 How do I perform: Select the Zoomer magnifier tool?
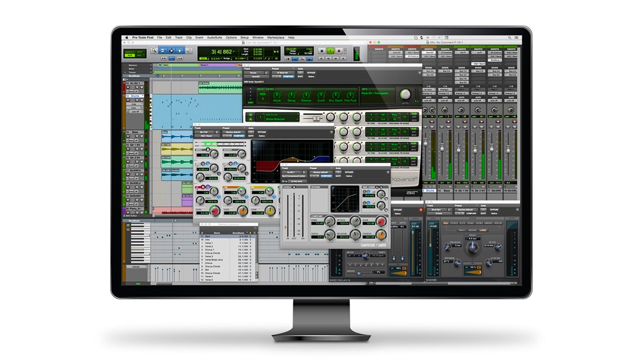[x=153, y=50]
